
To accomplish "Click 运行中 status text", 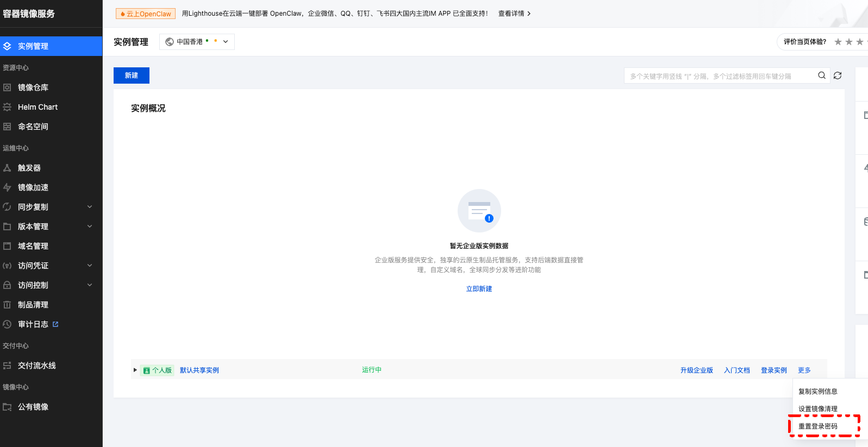I will pyautogui.click(x=372, y=370).
